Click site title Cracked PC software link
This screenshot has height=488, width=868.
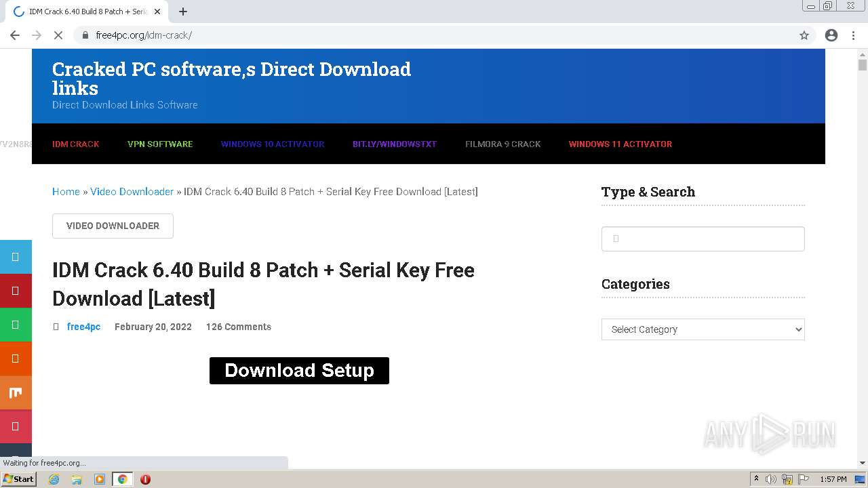(x=231, y=79)
